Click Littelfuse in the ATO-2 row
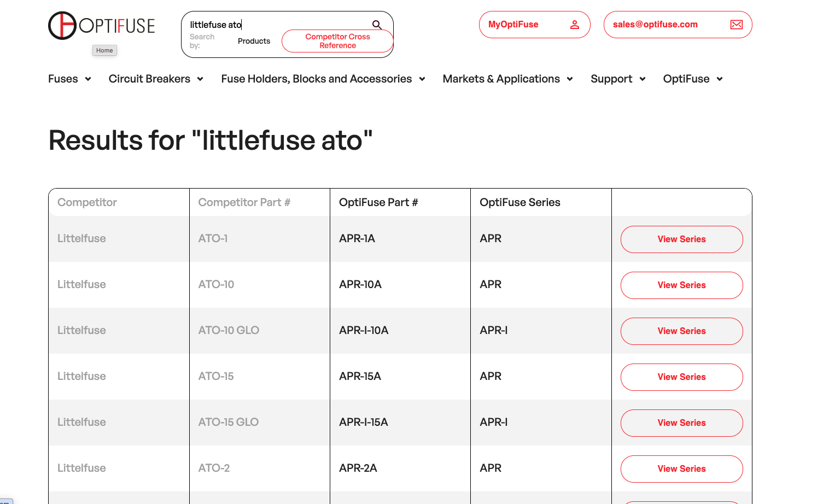Screen dimensions: 829x504 (81, 468)
